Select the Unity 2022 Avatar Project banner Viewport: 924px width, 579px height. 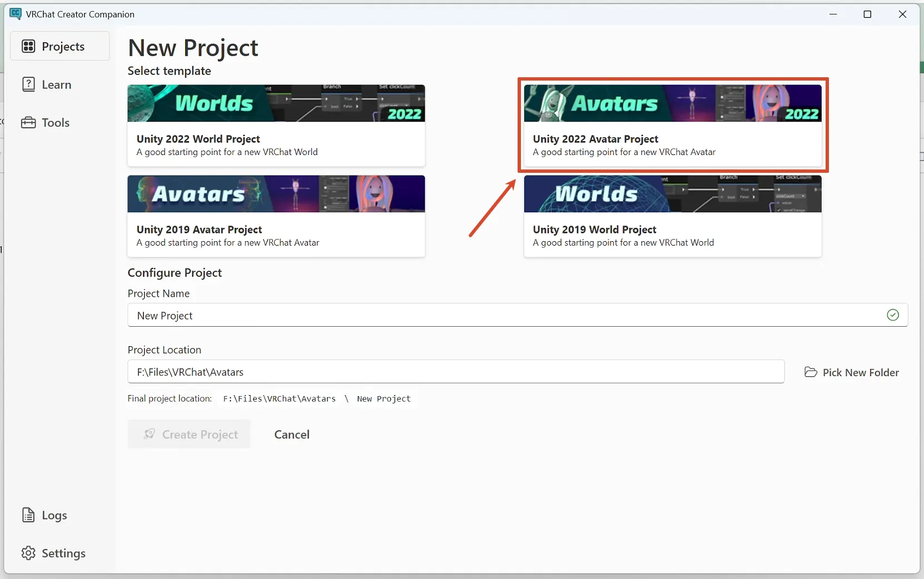pyautogui.click(x=673, y=103)
